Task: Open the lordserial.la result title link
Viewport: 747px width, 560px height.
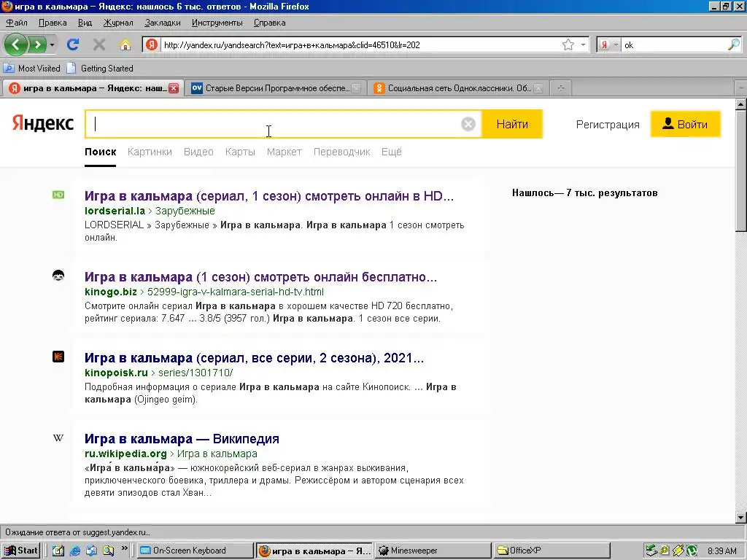Action: 268,195
